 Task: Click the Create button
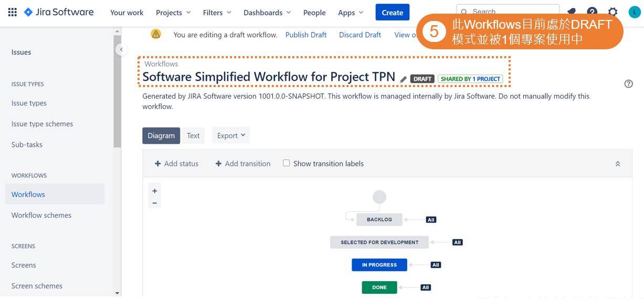393,13
